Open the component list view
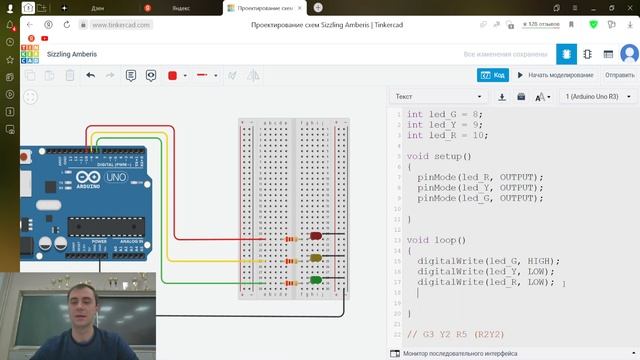Viewport: 640px width, 360px height. pyautogui.click(x=608, y=54)
